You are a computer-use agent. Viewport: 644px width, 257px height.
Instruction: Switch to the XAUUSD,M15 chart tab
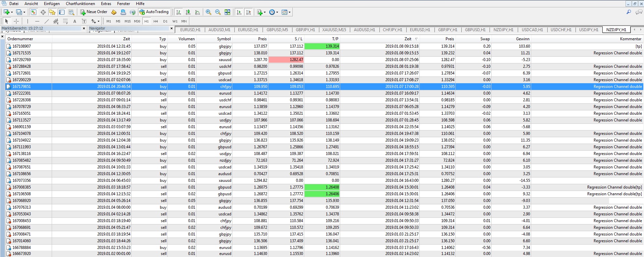pyautogui.click(x=334, y=30)
